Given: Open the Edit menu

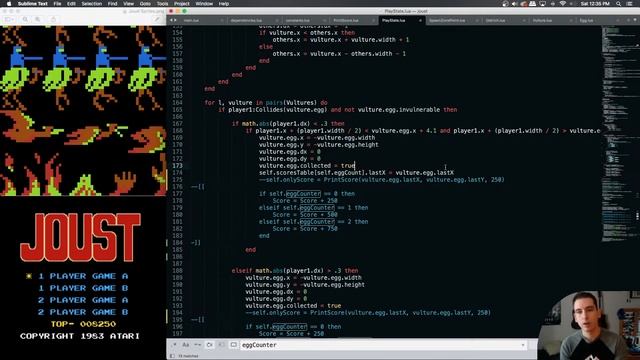Looking at the screenshot, I should (71, 4).
